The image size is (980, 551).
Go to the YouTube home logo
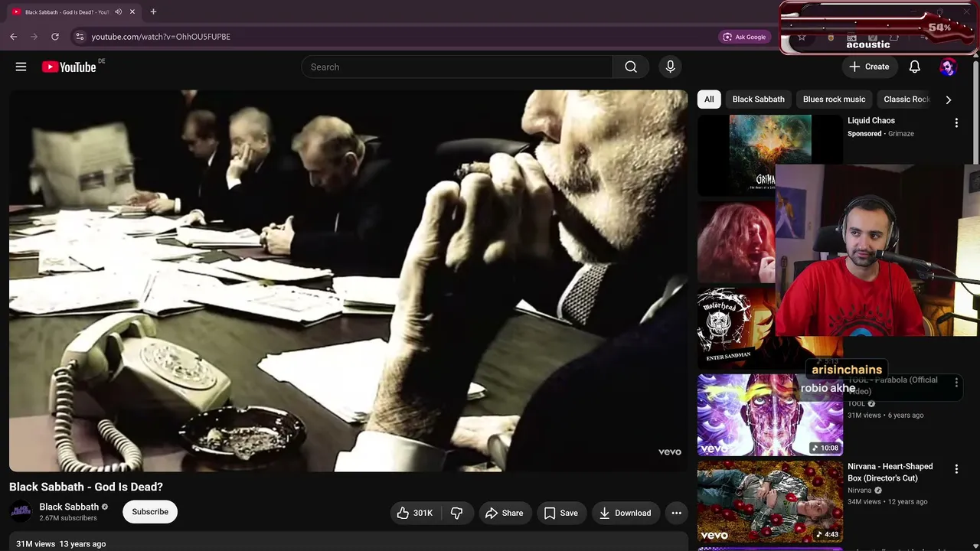[69, 67]
